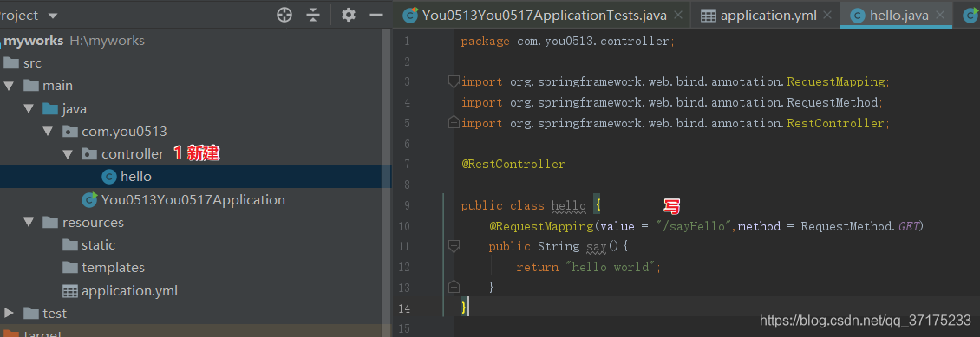The width and height of the screenshot is (980, 337).
Task: Close the hello.java tab
Action: pyautogui.click(x=940, y=16)
